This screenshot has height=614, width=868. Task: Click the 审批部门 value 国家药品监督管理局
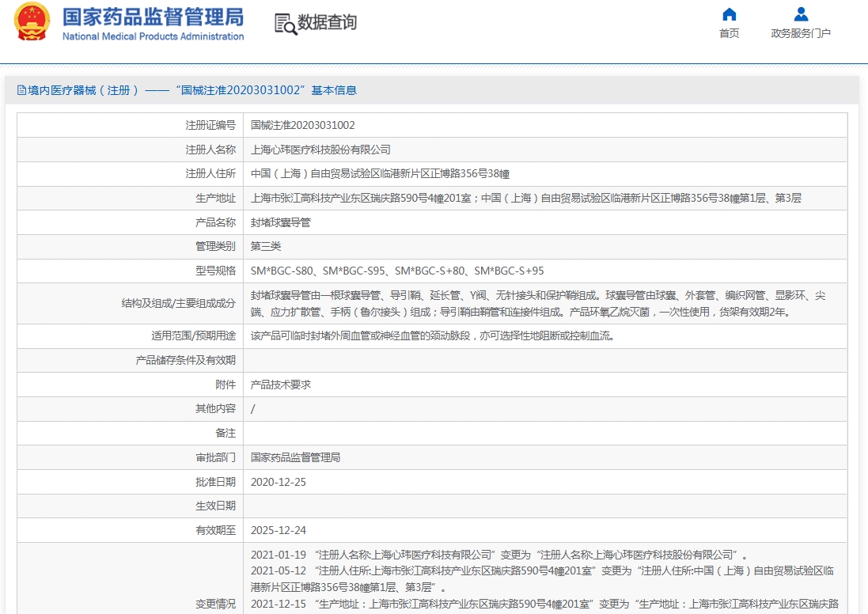coord(295,457)
